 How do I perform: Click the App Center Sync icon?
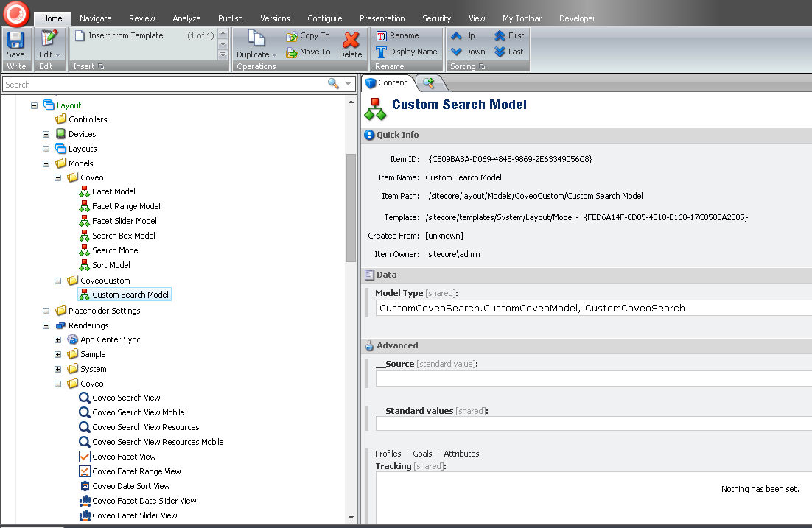(72, 339)
